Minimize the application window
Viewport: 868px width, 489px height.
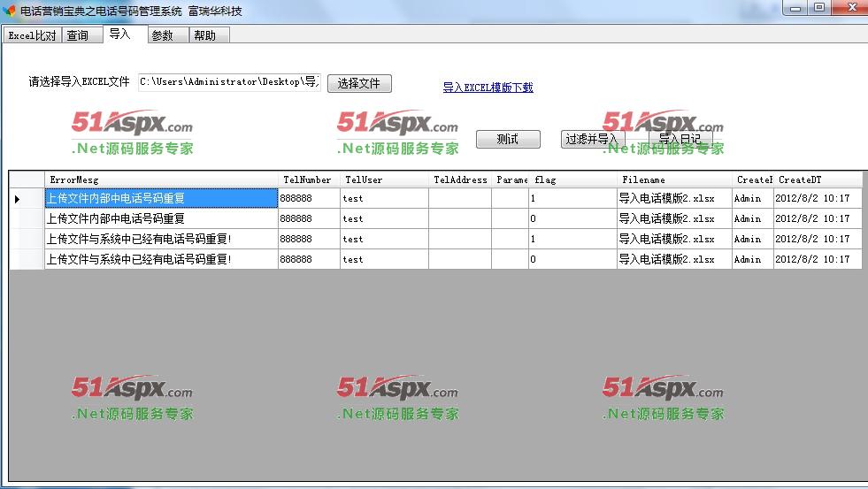click(795, 8)
